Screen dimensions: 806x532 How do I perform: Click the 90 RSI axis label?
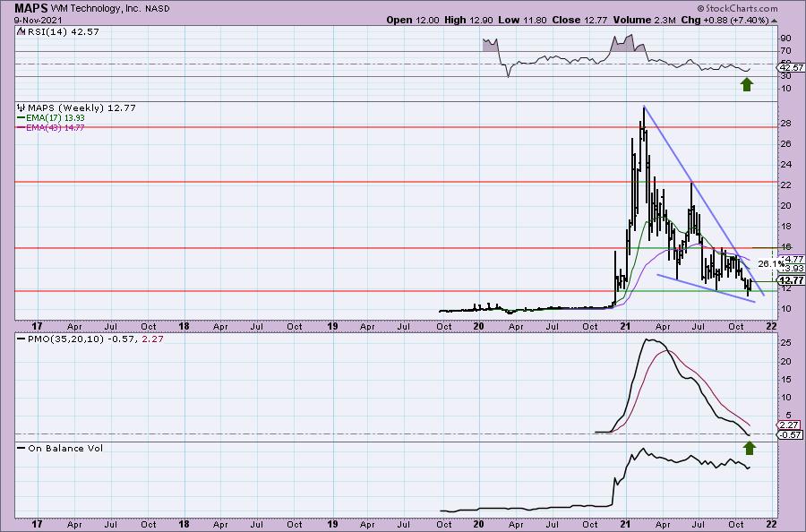point(785,39)
